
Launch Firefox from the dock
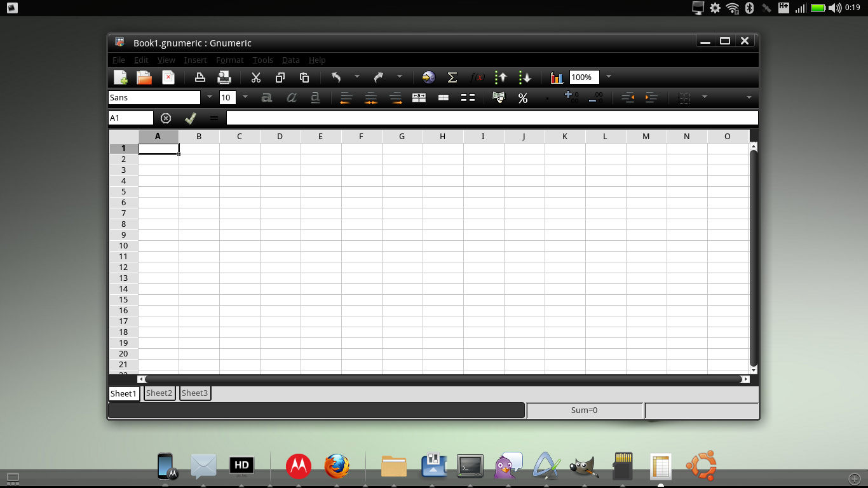[337, 466]
